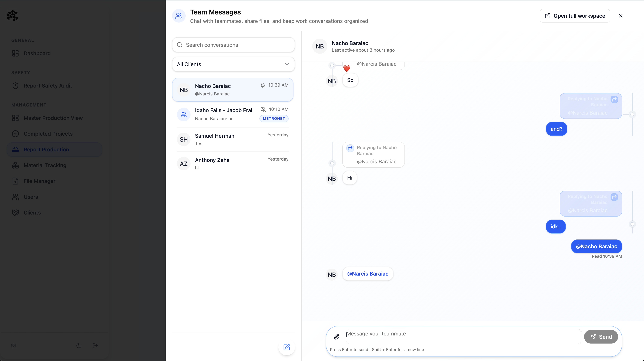Click Open full workspace button
644x361 pixels.
click(574, 16)
